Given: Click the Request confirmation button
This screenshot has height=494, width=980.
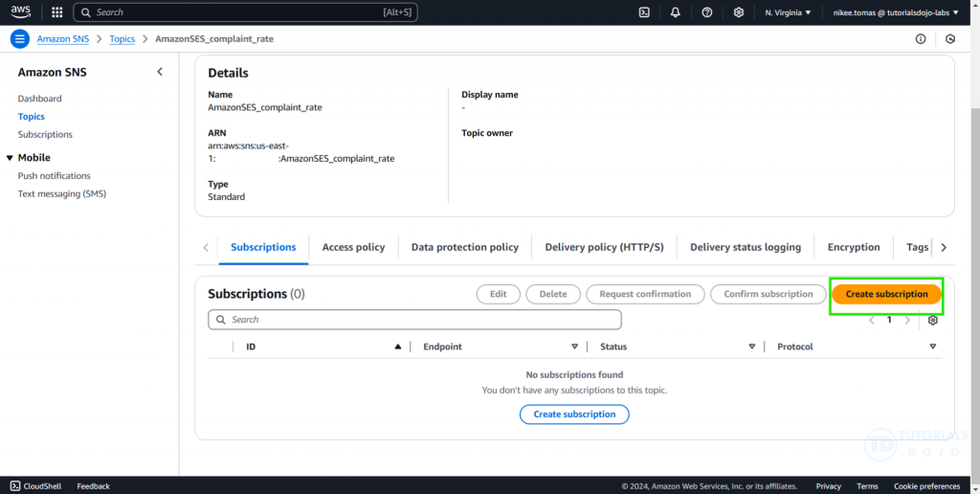Looking at the screenshot, I should 645,294.
